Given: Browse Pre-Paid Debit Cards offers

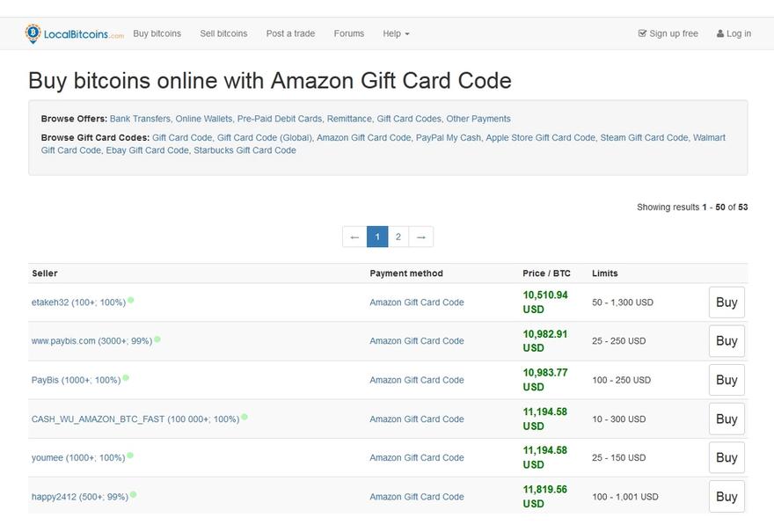Looking at the screenshot, I should 280,119.
